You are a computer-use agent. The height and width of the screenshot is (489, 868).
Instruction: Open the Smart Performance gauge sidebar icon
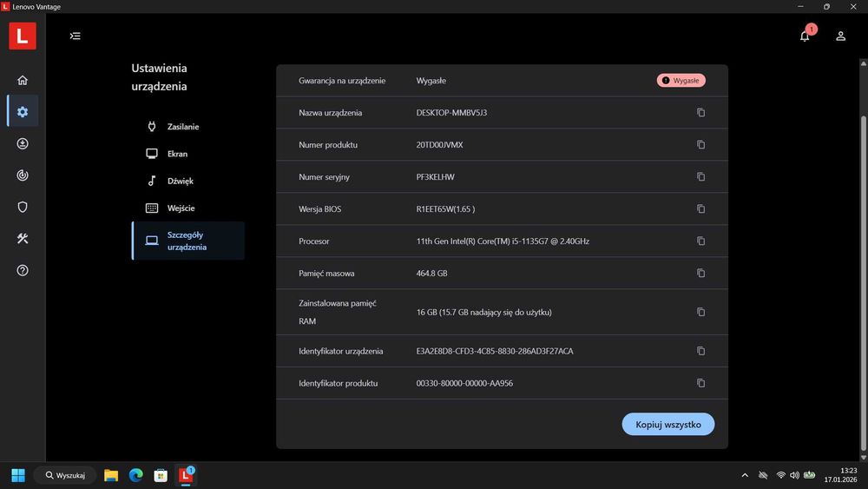coord(23,175)
